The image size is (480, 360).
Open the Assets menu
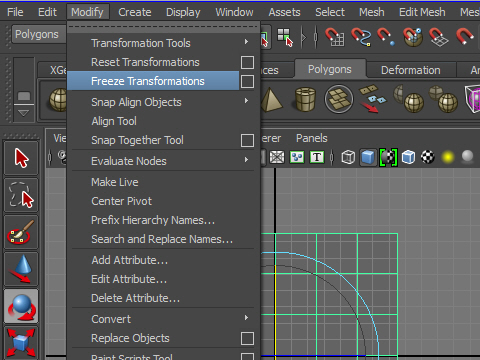point(284,12)
